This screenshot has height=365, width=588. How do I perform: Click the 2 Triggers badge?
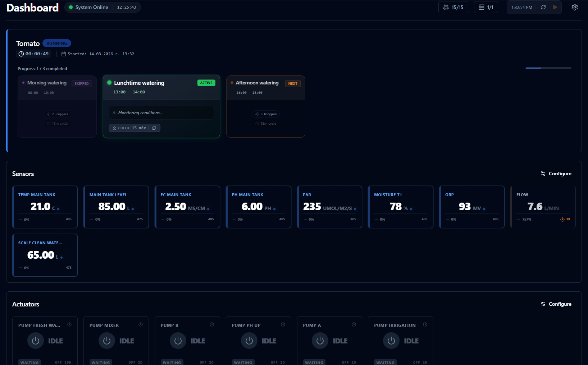[x=57, y=114]
